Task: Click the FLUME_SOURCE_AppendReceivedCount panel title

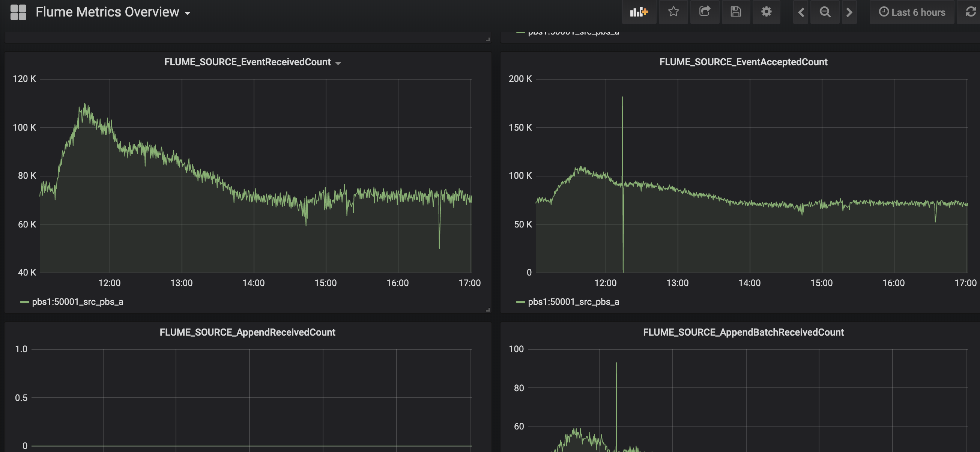Action: [247, 333]
